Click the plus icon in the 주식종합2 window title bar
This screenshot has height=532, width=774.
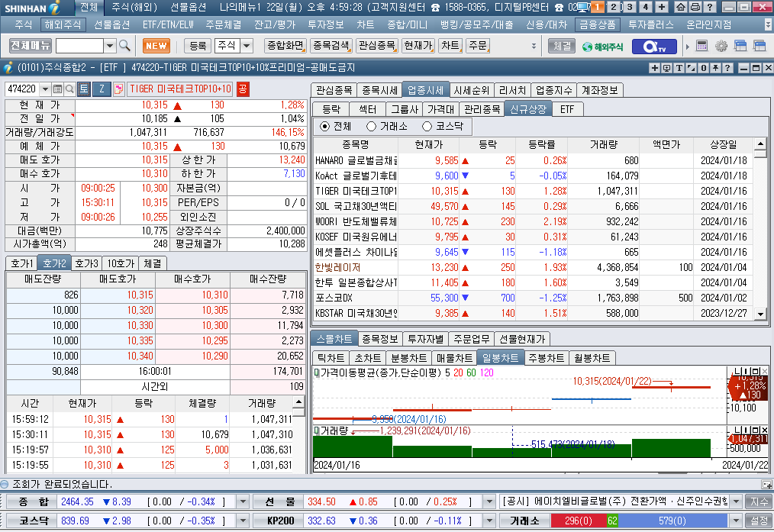655,68
